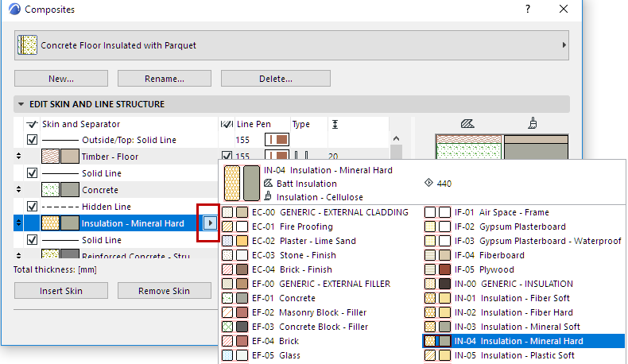The height and width of the screenshot is (364, 628).
Task: Choose IF-01 Air Space - Frame material
Action: tap(524, 212)
